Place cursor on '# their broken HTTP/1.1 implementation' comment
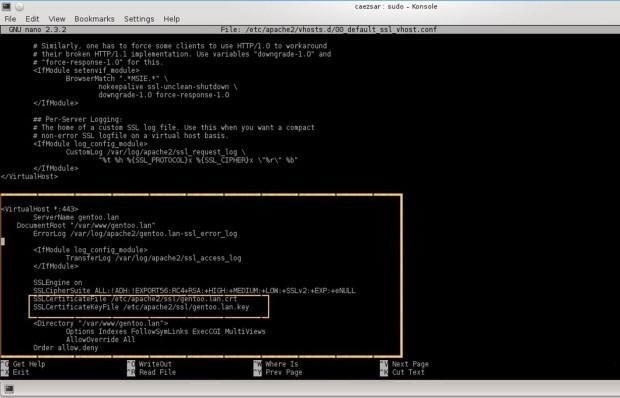 click(x=182, y=54)
